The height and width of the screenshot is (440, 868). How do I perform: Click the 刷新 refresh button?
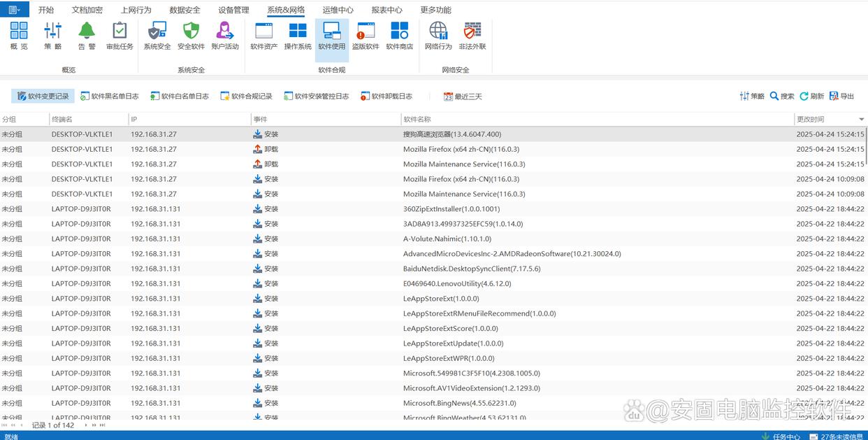[812, 97]
